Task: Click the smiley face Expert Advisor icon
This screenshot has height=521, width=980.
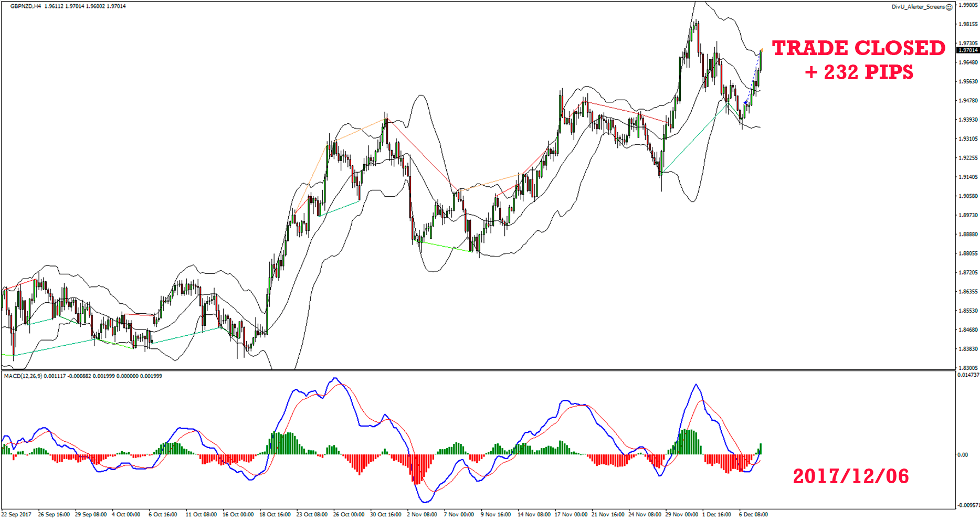Action: pyautogui.click(x=949, y=7)
